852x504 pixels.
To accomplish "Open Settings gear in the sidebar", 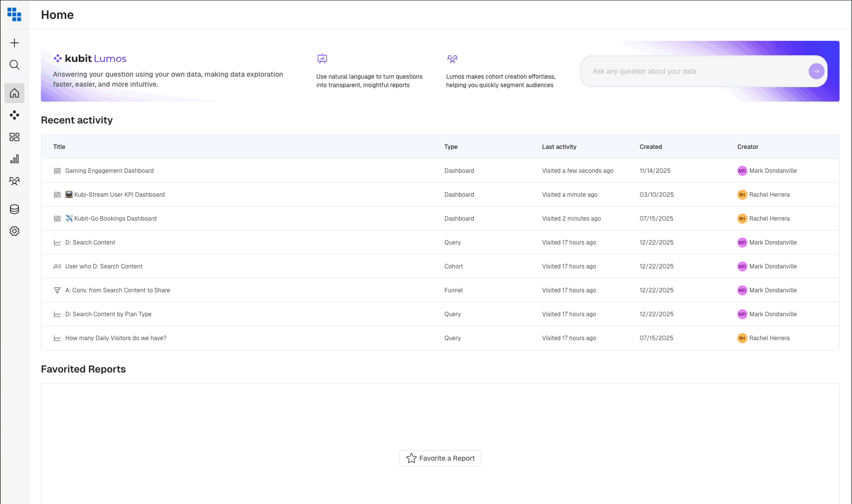I will pos(14,231).
